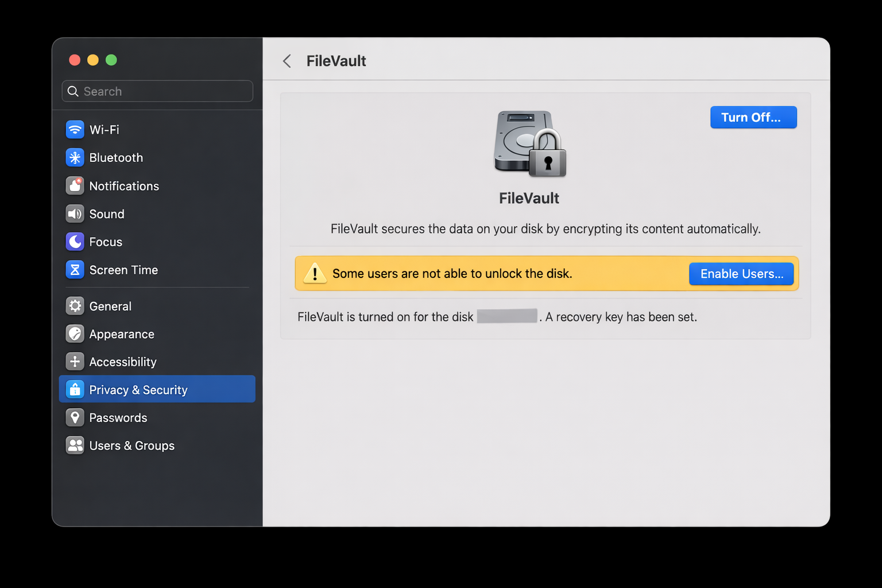Open Bluetooth settings label
Image resolution: width=882 pixels, height=588 pixels.
click(116, 157)
